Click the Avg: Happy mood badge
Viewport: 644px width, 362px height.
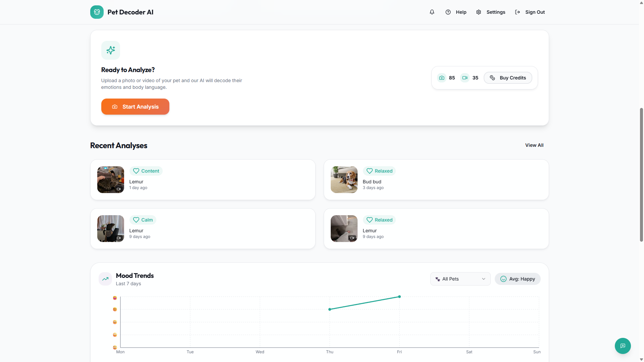coord(518,279)
